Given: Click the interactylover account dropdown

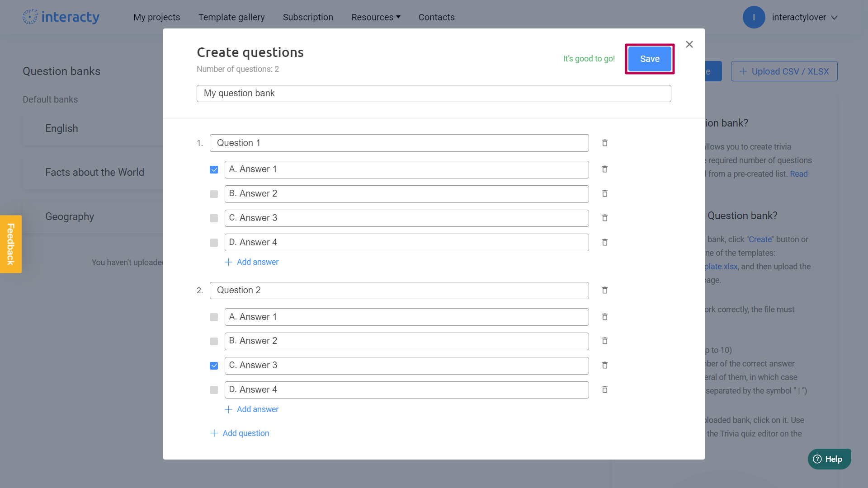Looking at the screenshot, I should coord(805,17).
